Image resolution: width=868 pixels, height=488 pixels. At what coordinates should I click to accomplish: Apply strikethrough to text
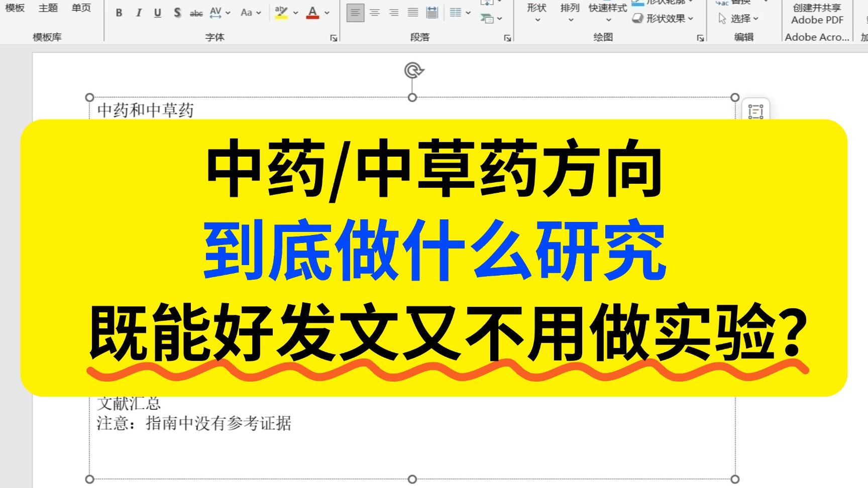[x=196, y=14]
